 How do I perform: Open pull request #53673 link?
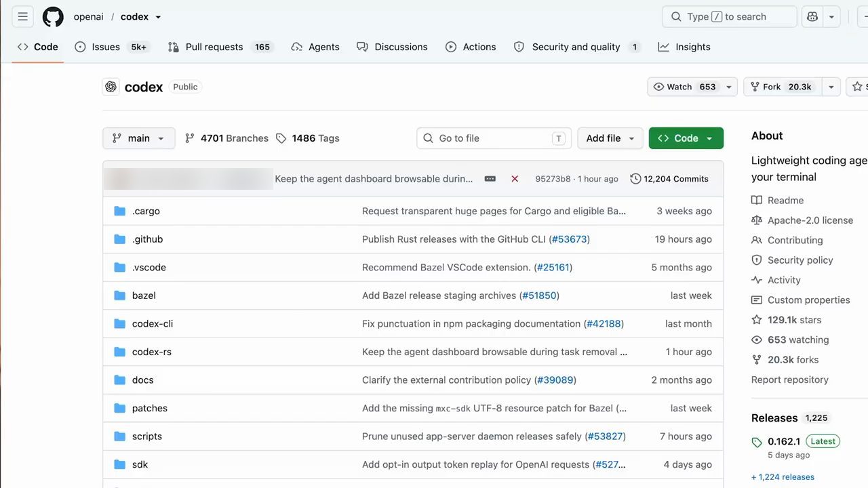tap(570, 239)
